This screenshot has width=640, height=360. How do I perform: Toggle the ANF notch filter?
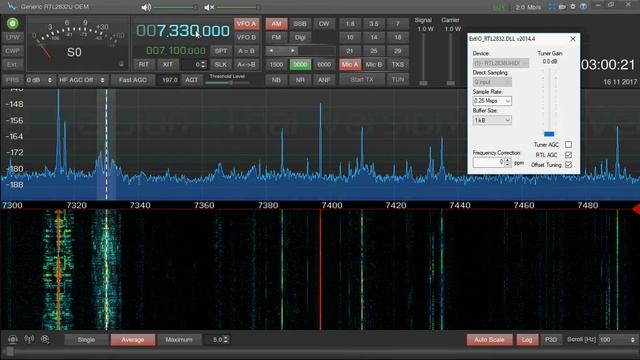pyautogui.click(x=324, y=80)
